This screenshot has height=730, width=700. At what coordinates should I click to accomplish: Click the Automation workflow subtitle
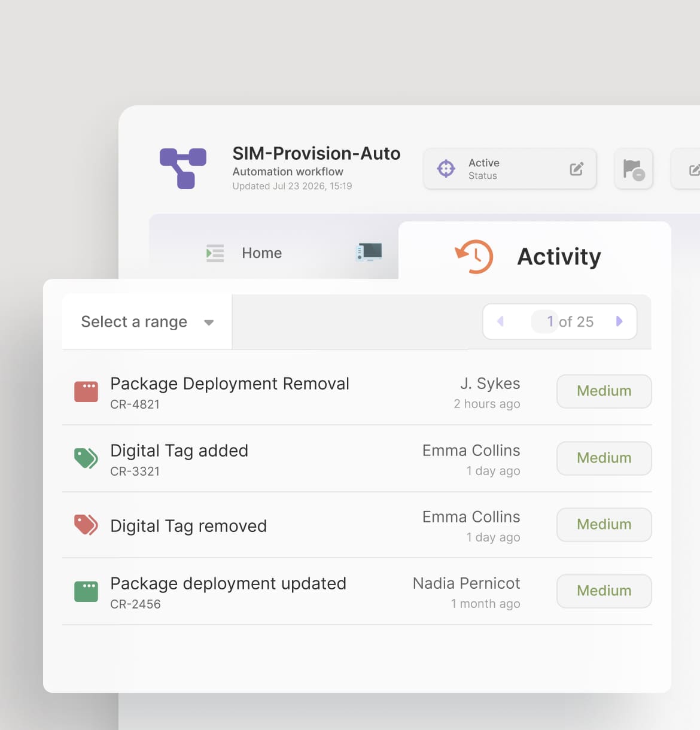point(288,172)
